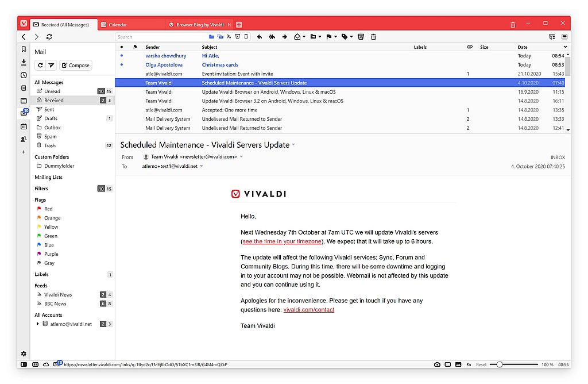Click the Vivaldi menu logo

(x=24, y=23)
